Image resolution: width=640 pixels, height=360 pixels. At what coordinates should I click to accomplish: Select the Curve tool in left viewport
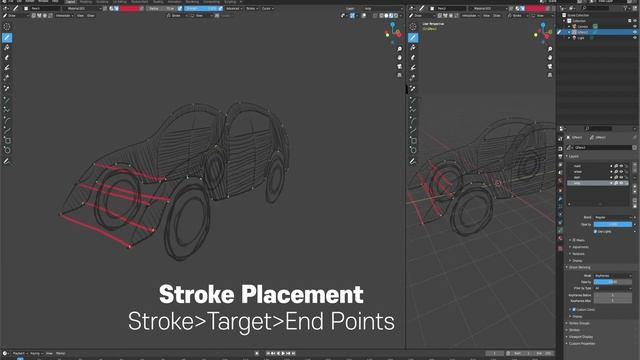pyautogui.click(x=7, y=130)
